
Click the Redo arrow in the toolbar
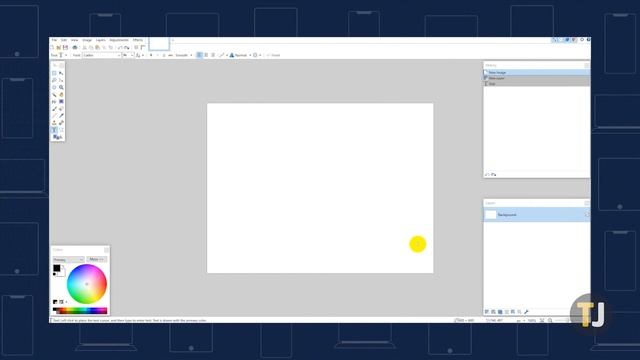click(x=127, y=47)
